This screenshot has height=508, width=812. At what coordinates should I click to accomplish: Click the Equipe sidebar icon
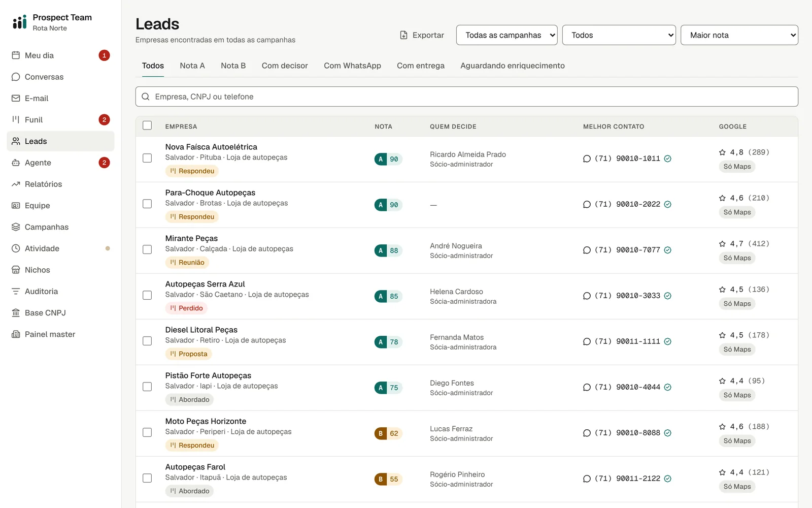pos(16,205)
